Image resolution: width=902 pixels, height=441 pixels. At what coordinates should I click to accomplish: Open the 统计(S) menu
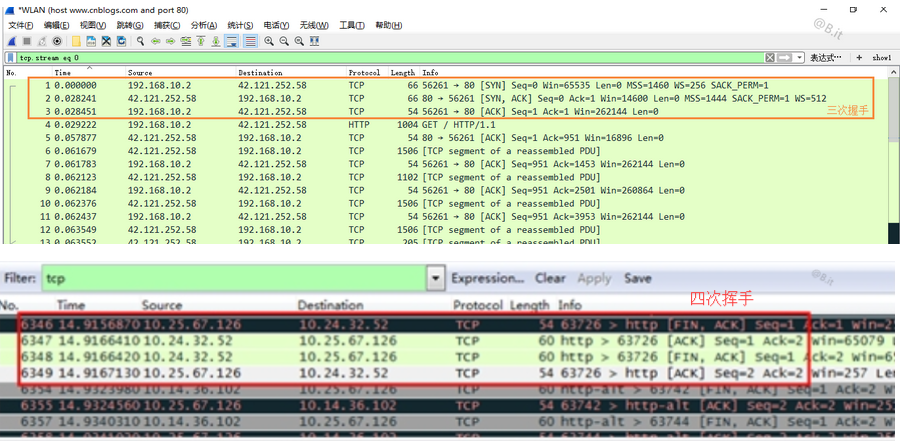240,25
